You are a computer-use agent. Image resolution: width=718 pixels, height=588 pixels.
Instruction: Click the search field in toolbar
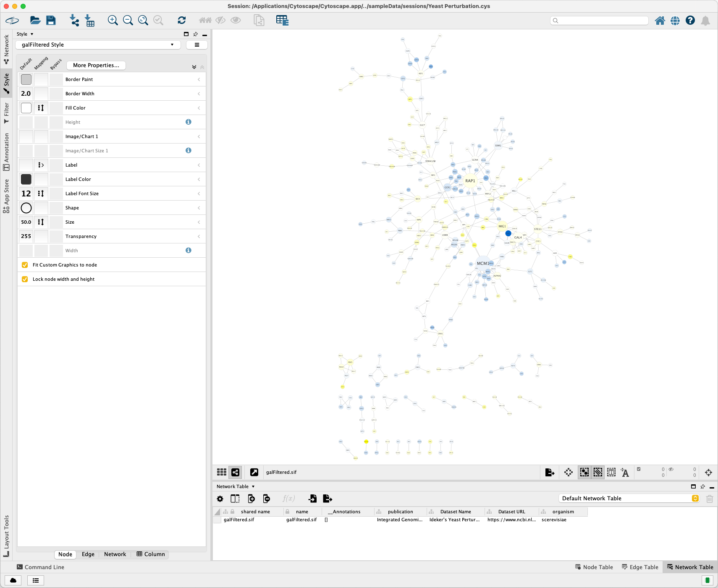599,21
